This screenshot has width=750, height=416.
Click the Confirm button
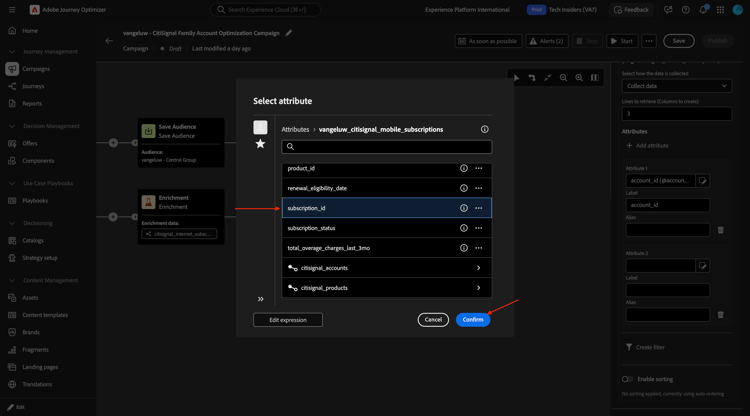click(473, 320)
